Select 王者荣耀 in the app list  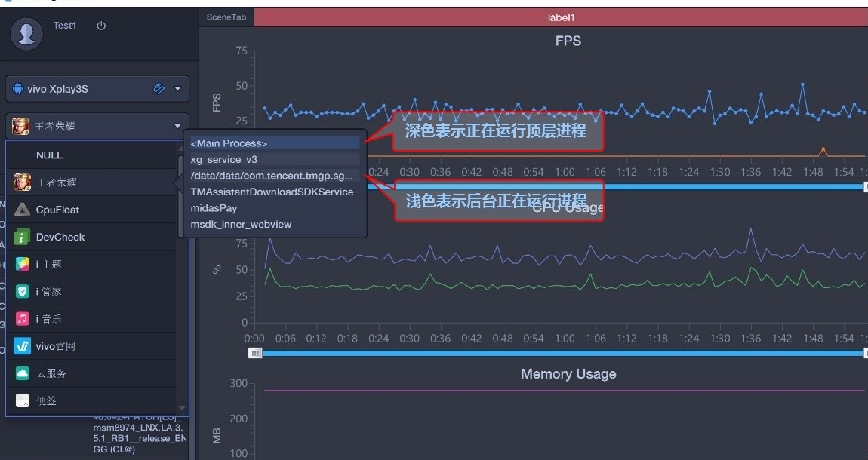coord(91,182)
